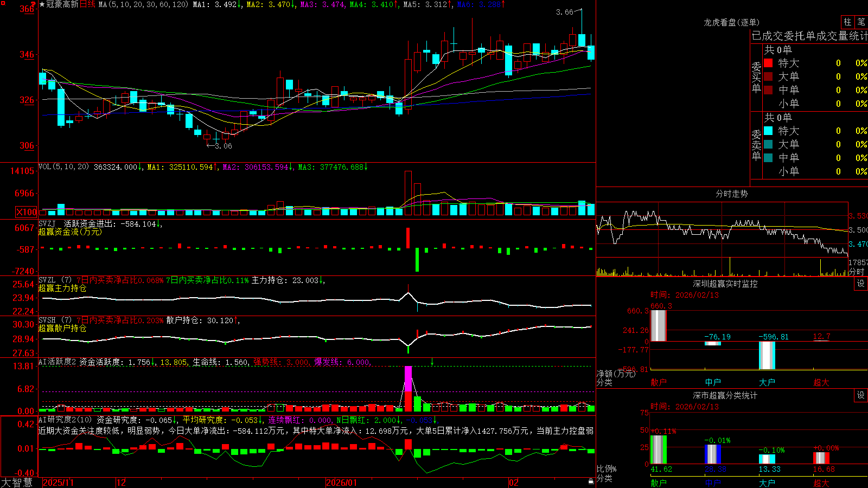The width and height of the screenshot is (868, 488).
Task: Click the 28.58 中户 bar in 分类统计
Action: (x=713, y=454)
